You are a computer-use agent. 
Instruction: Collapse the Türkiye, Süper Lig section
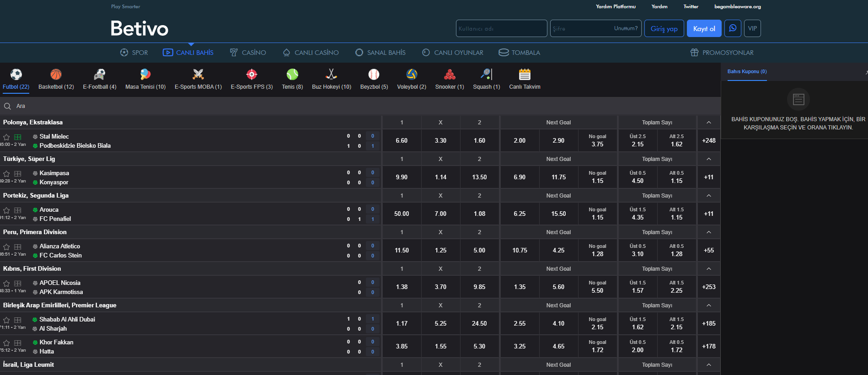click(x=708, y=159)
